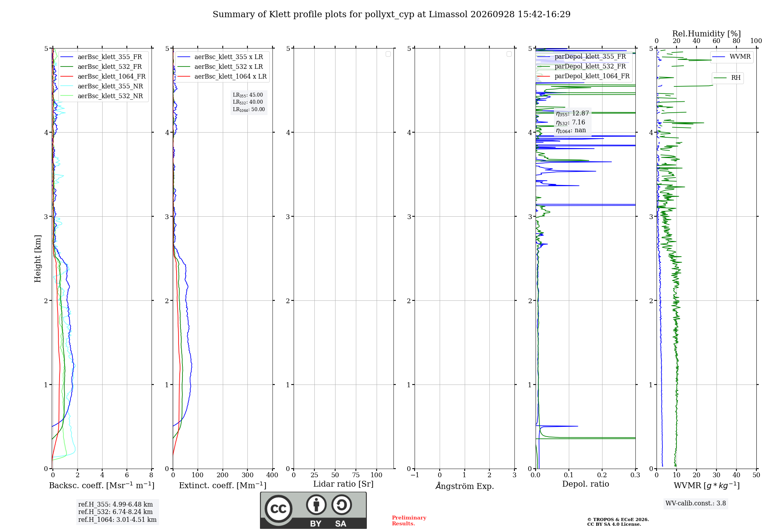Select the aerBsc_klett_1064_FR legend entry
This screenshot has height=532, width=783.
pyautogui.click(x=103, y=76)
